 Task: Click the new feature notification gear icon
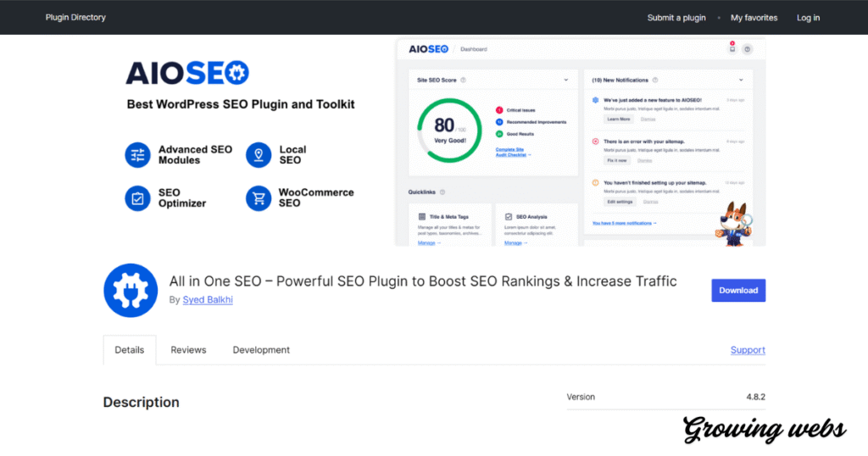pos(596,100)
